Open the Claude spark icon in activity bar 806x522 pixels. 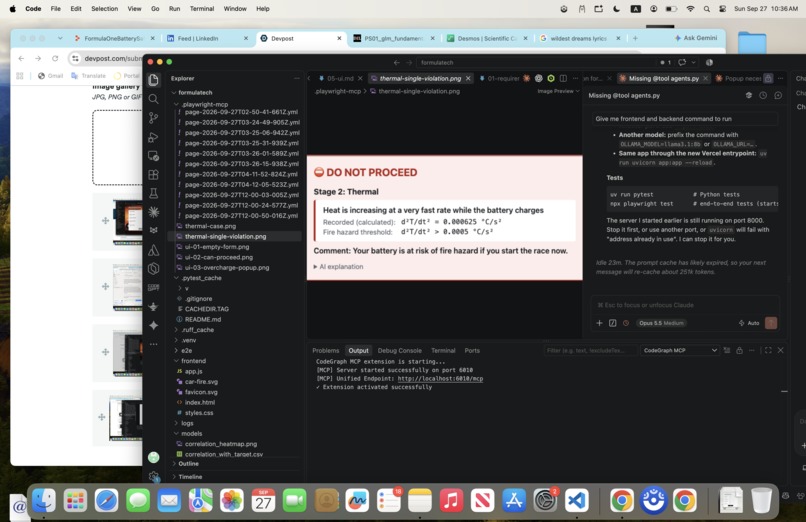click(153, 212)
